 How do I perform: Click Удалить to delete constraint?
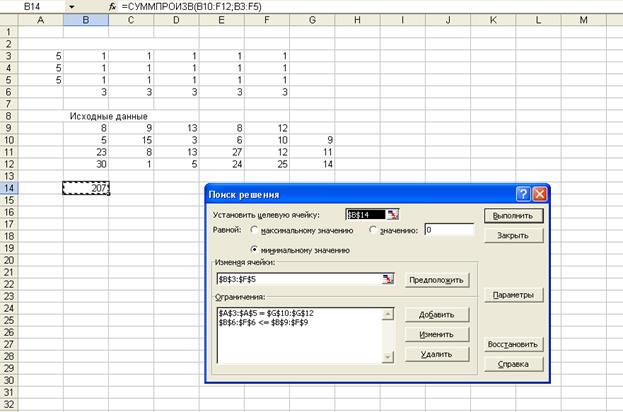coord(437,354)
